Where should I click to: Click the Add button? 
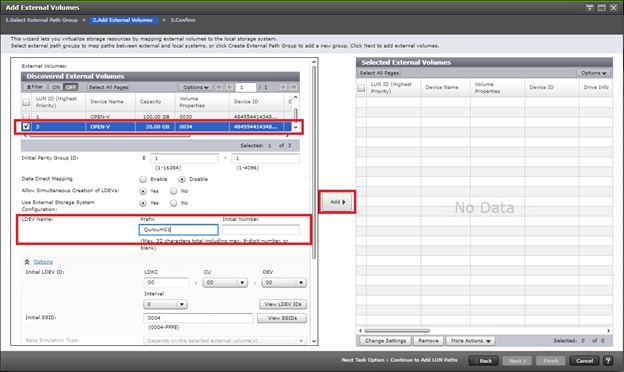pos(337,202)
